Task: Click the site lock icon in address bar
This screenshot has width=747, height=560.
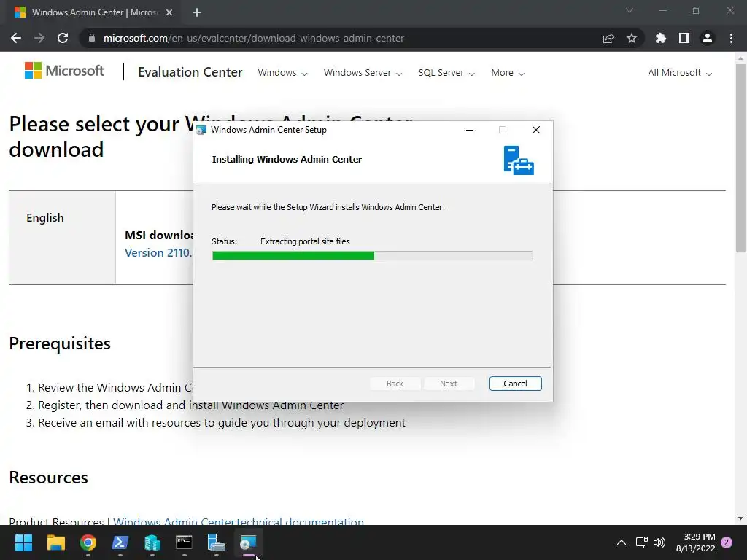Action: [92, 38]
